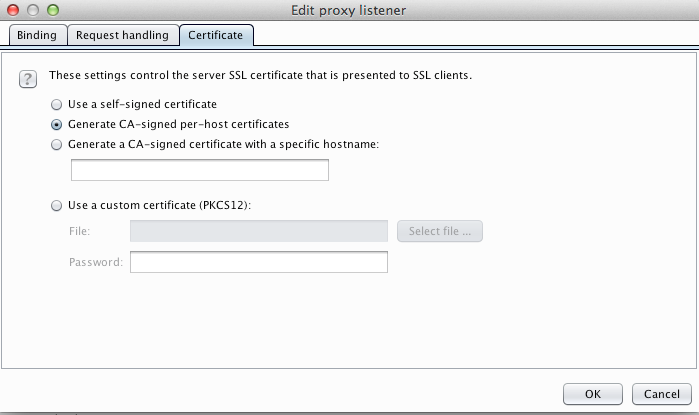
Task: Click the 'Edit proxy listener' title bar
Action: tap(349, 10)
